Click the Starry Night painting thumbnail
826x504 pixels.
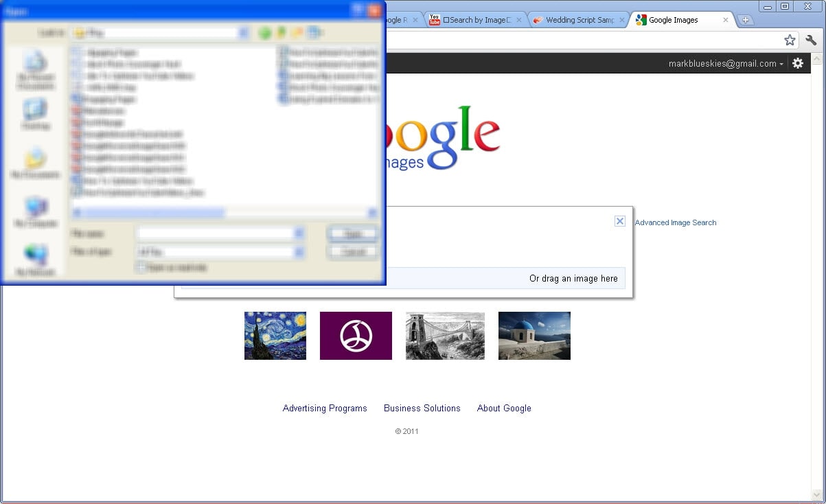pyautogui.click(x=275, y=336)
